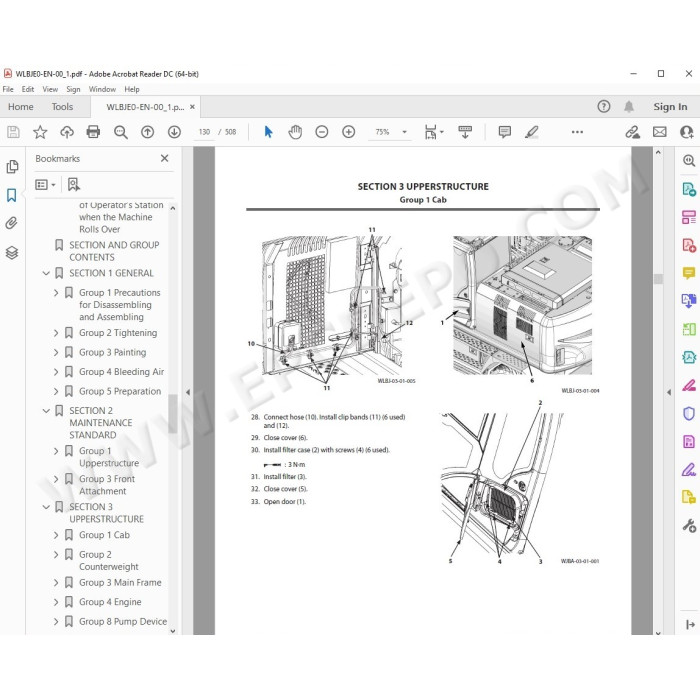Image resolution: width=700 pixels, height=700 pixels.
Task: Click the Save file icon
Action: [x=13, y=132]
